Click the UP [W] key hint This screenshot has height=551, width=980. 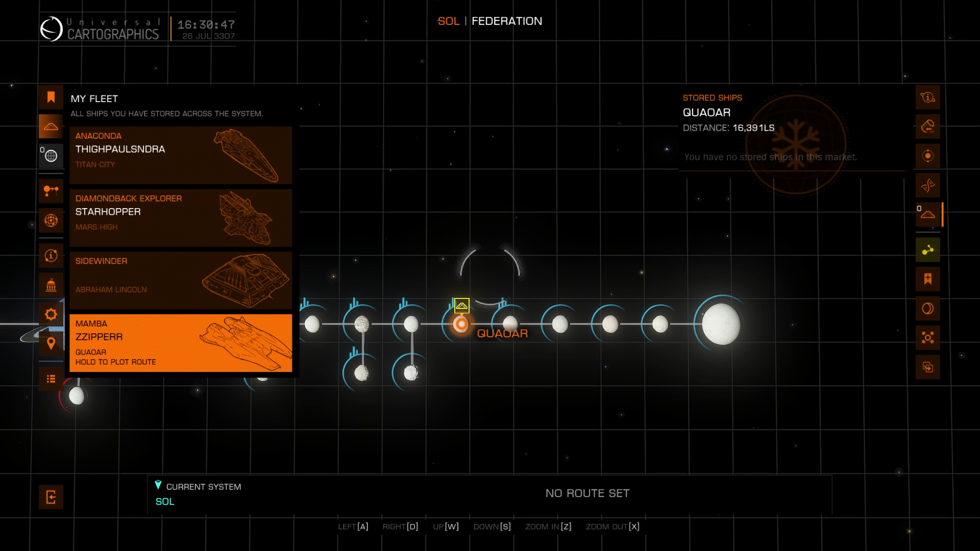pos(446,527)
